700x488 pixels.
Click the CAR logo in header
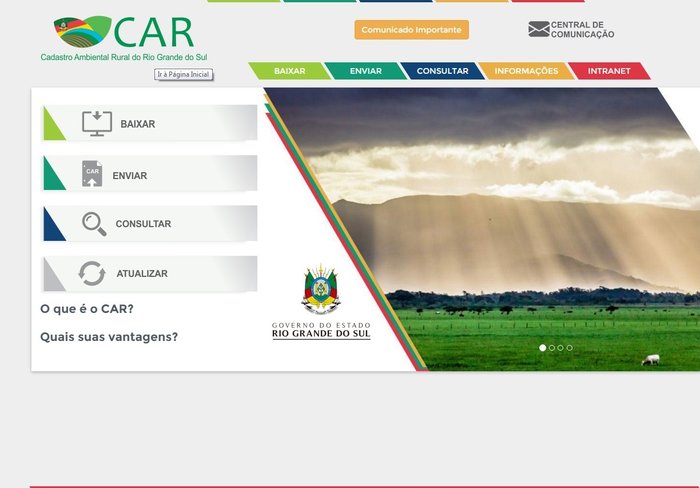coord(124,37)
